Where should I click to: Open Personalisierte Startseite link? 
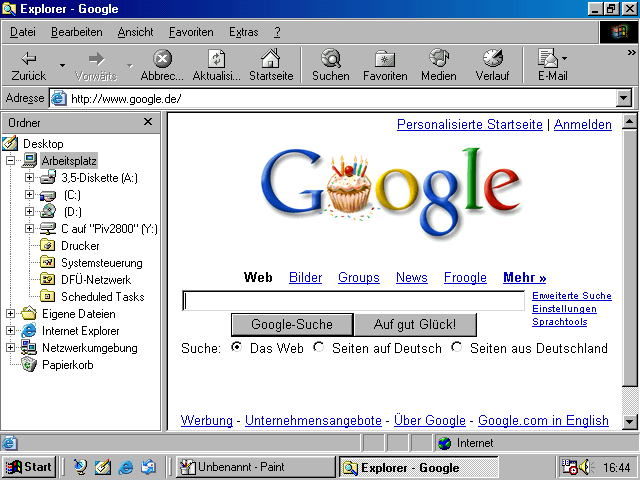tap(470, 124)
